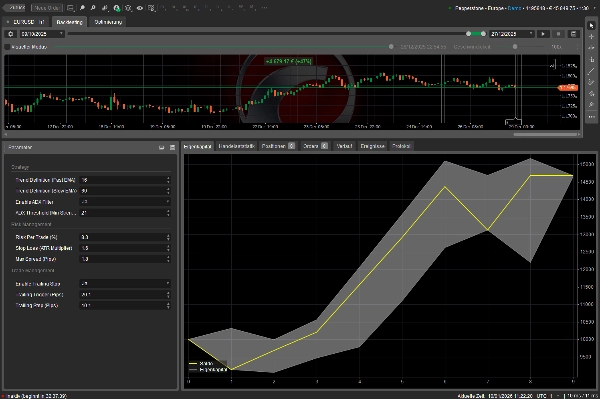Screen dimensions: 600x399
Task: Open the Eigenkapital tab
Action: [x=197, y=146]
